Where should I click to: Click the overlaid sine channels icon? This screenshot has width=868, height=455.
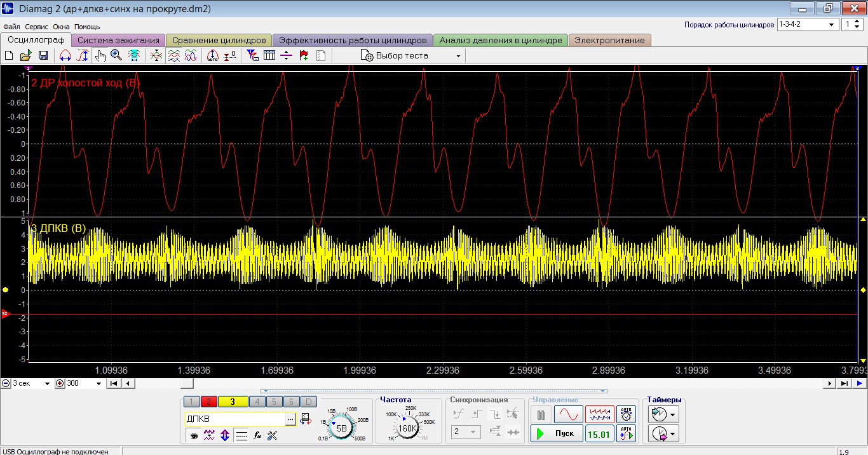(x=190, y=56)
